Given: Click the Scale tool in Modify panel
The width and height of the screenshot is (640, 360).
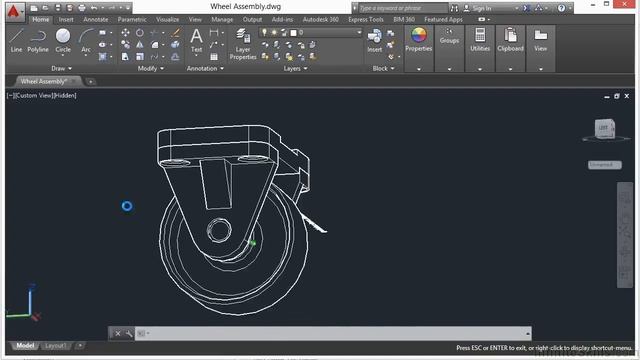Looking at the screenshot, I should click(x=140, y=57).
